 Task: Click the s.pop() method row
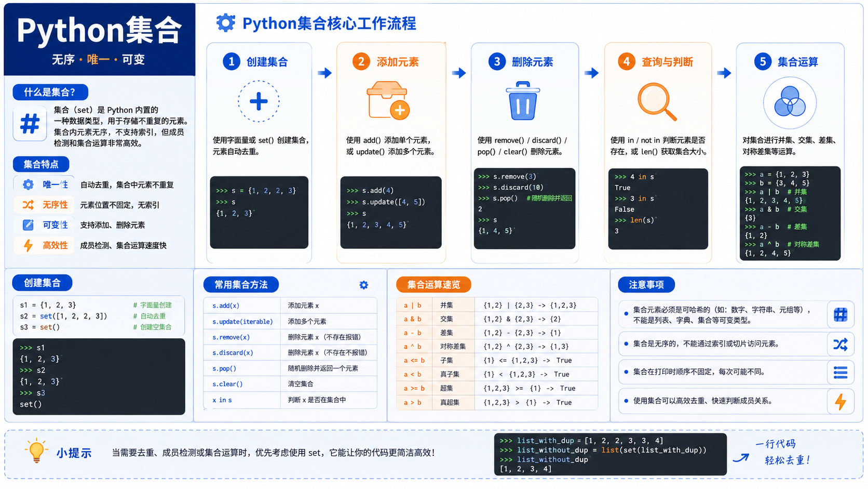coord(290,368)
